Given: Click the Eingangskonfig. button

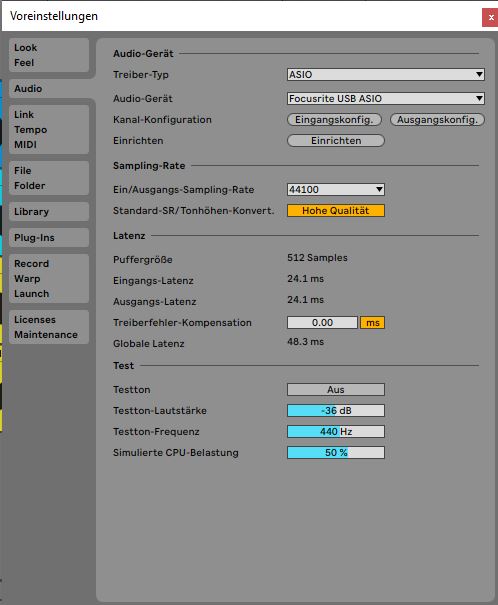Looking at the screenshot, I should [x=334, y=120].
